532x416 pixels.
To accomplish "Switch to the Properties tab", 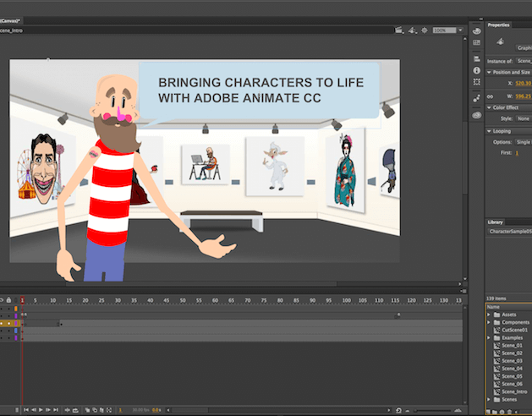I will (x=498, y=25).
